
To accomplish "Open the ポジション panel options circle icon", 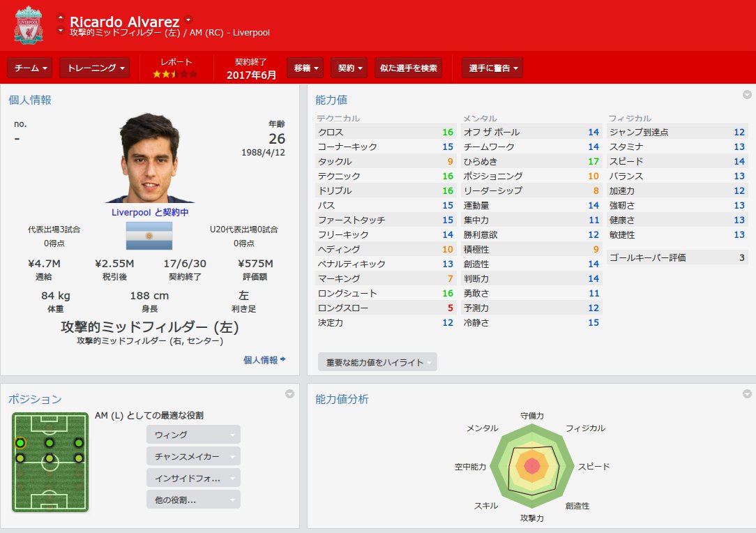I will tap(289, 393).
